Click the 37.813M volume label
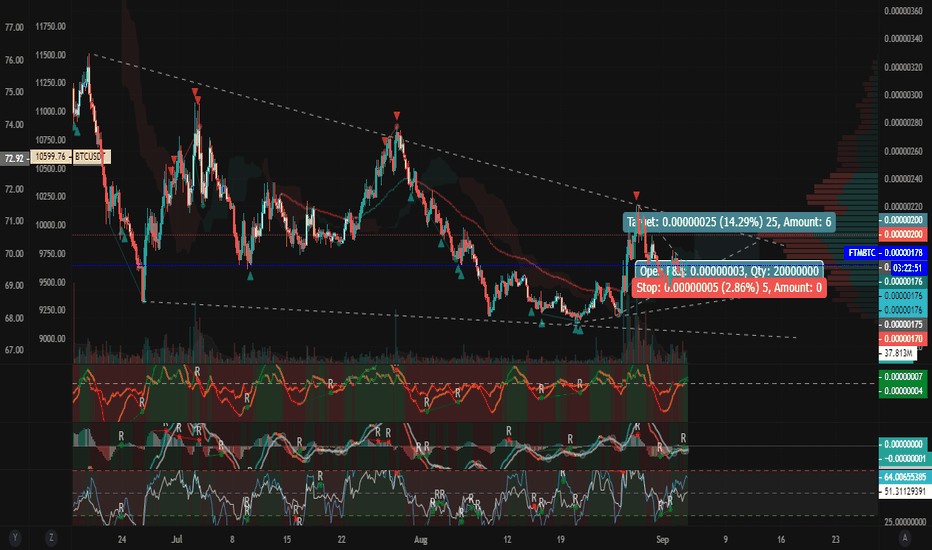 [898, 353]
